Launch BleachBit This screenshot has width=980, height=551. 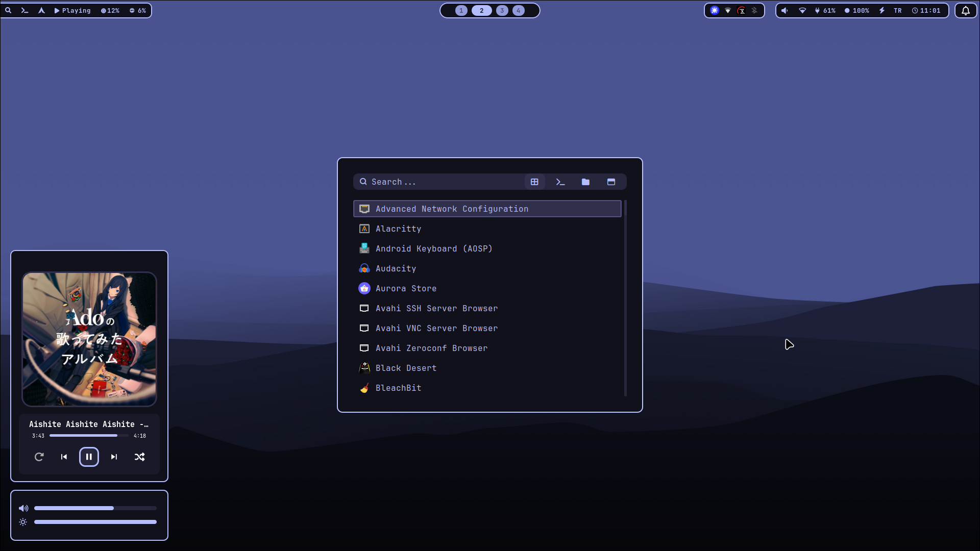(x=487, y=388)
